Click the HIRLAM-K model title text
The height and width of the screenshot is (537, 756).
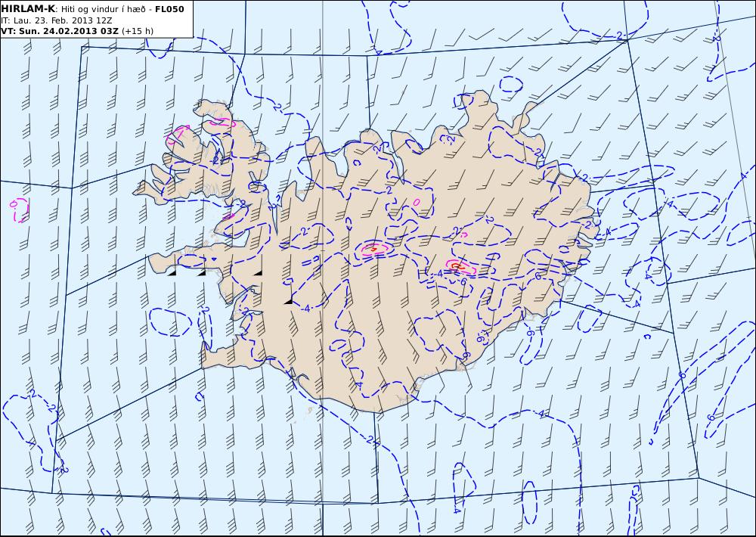[28, 9]
